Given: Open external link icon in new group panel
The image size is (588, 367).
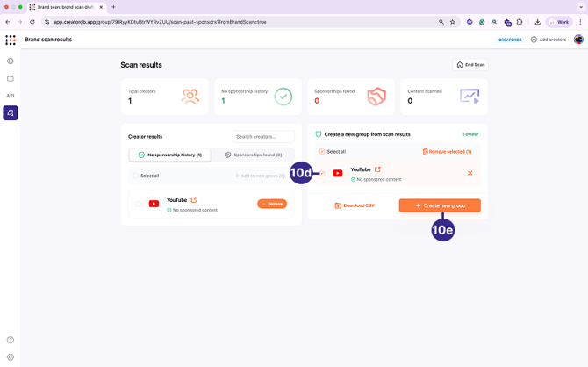Looking at the screenshot, I should pos(377,169).
